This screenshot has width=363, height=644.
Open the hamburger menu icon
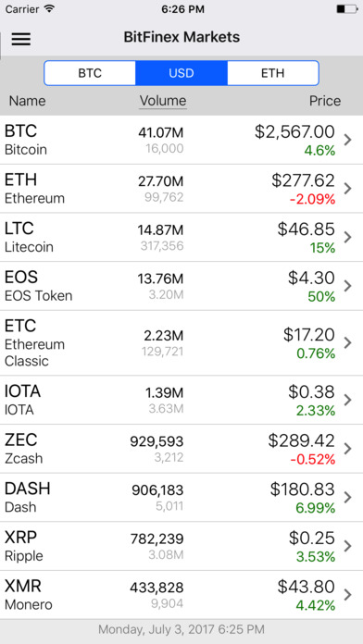[21, 39]
